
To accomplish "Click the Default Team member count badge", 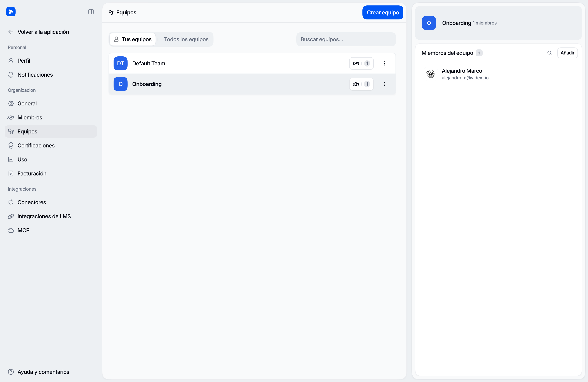I will [x=361, y=63].
